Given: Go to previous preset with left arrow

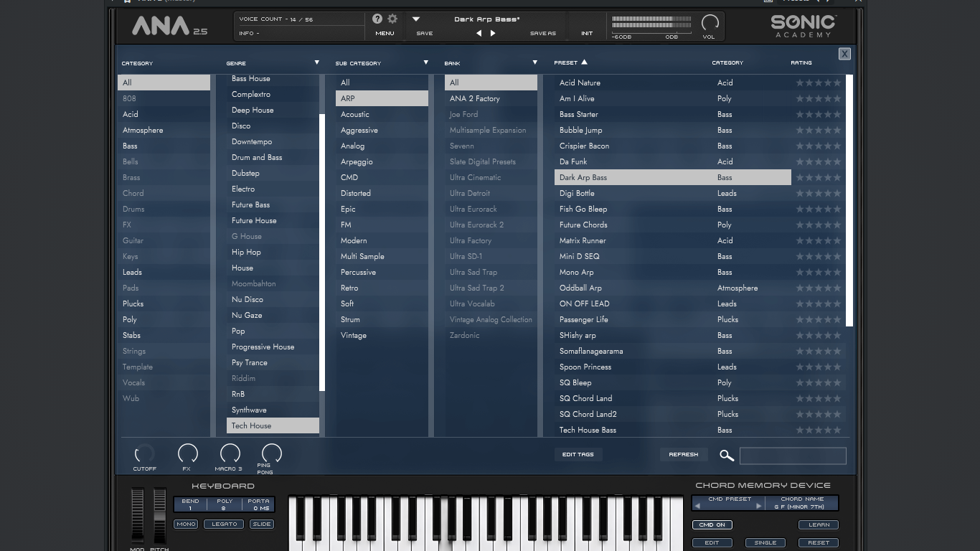Looking at the screenshot, I should click(479, 33).
